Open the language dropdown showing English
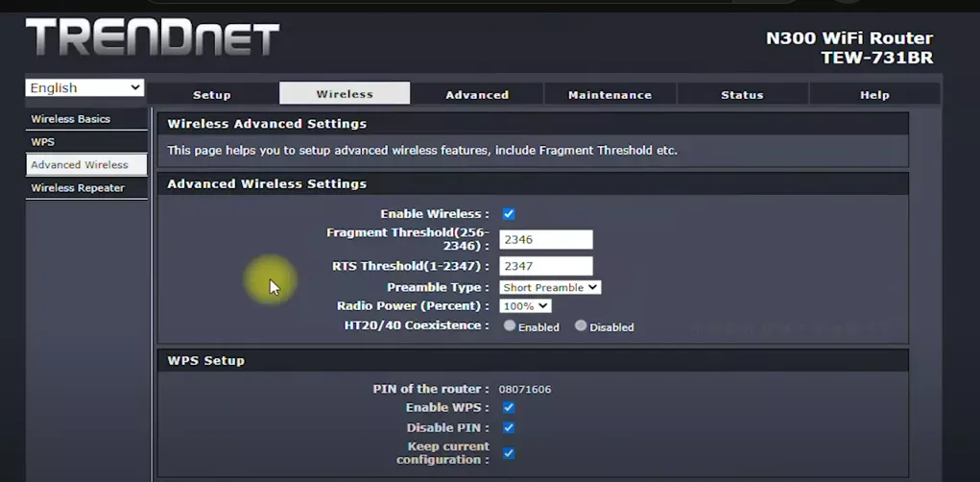Image resolution: width=980 pixels, height=482 pixels. click(84, 87)
